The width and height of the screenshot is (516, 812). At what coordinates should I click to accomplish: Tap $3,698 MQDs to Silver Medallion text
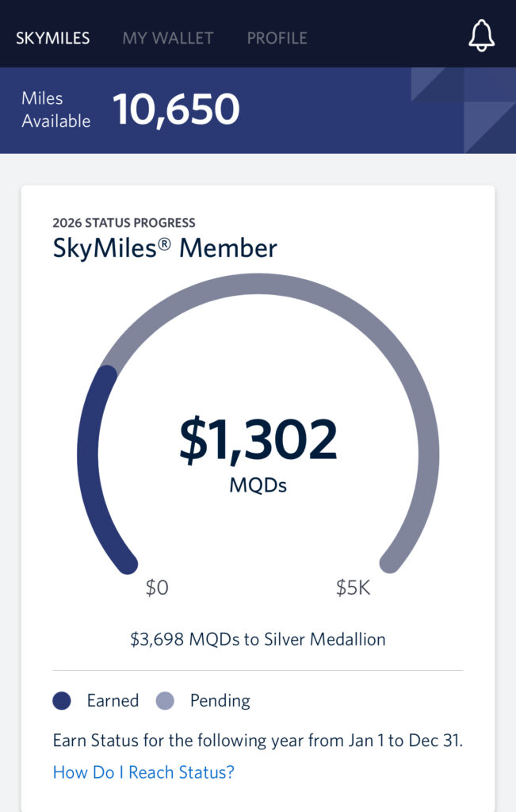(258, 639)
